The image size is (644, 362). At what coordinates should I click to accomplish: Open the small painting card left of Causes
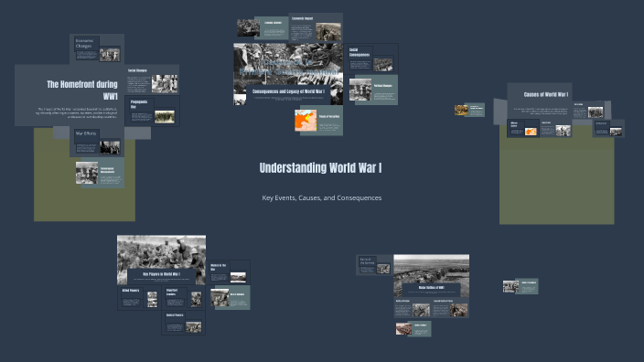(469, 110)
